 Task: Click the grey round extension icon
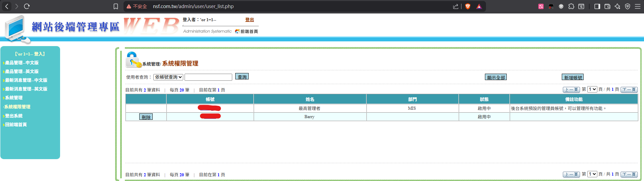coord(561,6)
